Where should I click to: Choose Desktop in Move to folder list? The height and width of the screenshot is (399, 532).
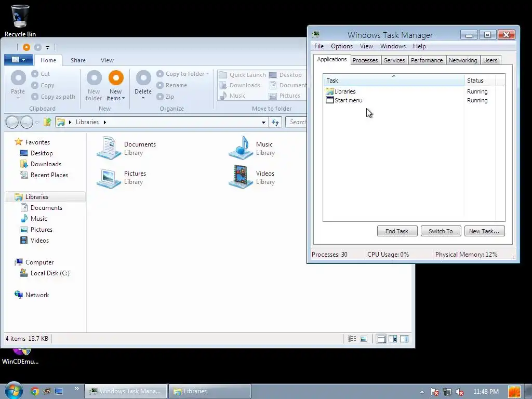click(x=285, y=75)
